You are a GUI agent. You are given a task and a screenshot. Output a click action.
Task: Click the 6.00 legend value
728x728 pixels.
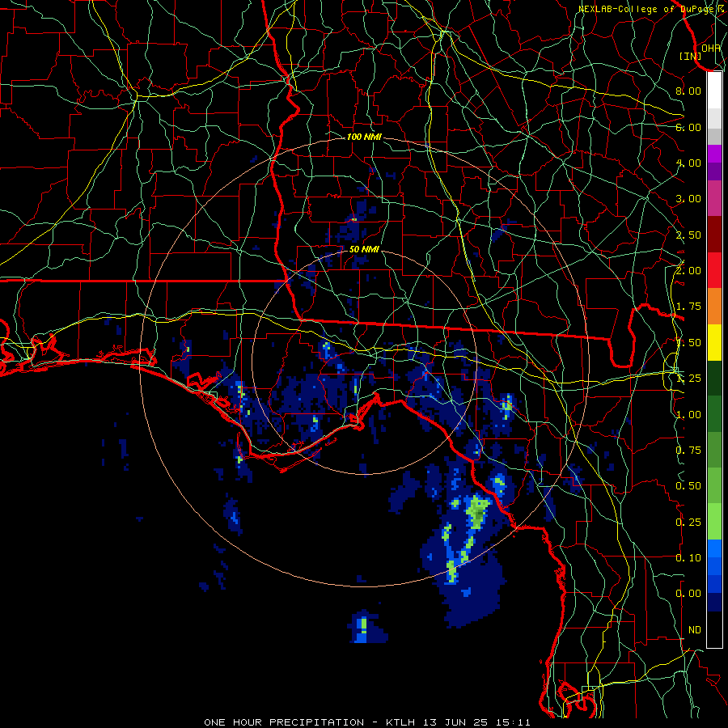688,127
